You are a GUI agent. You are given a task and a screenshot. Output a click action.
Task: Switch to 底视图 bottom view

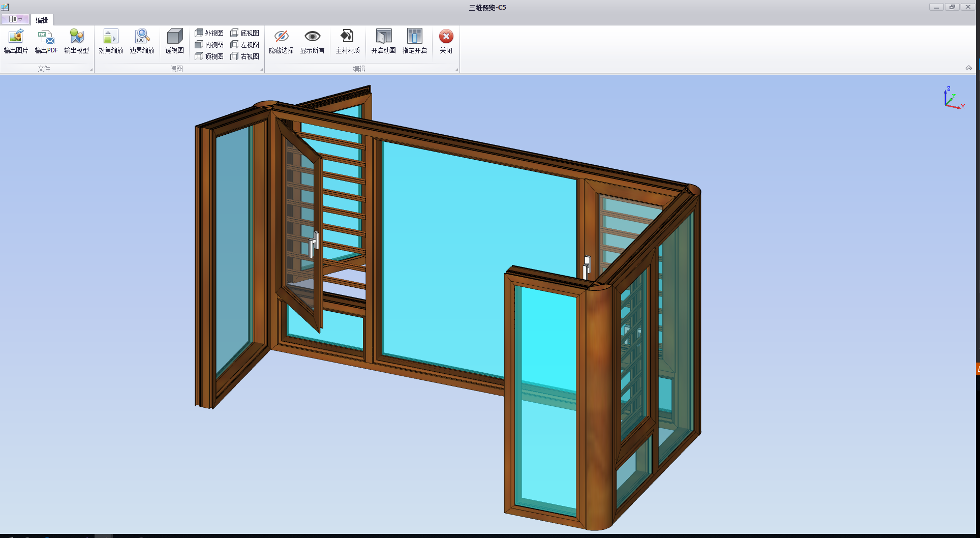tap(245, 33)
